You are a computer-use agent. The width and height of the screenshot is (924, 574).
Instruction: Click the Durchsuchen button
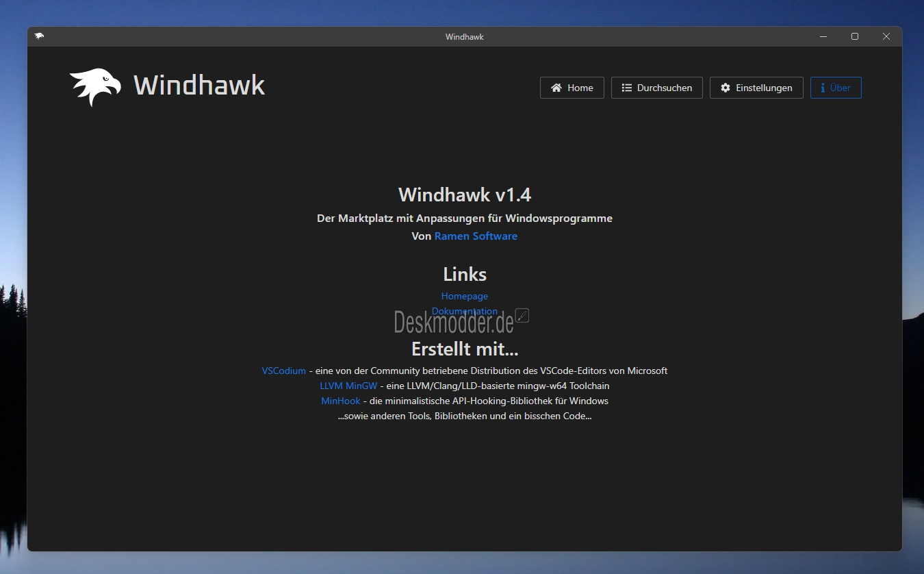pos(657,88)
